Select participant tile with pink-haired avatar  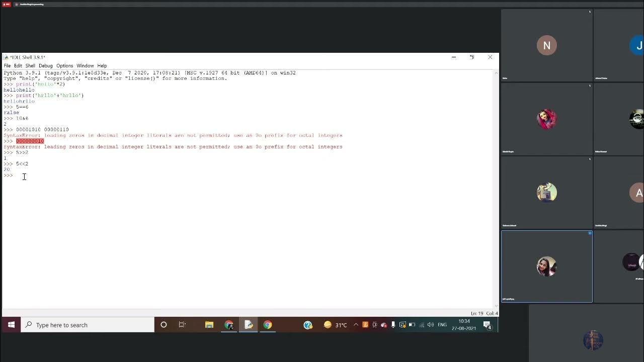pos(547,119)
